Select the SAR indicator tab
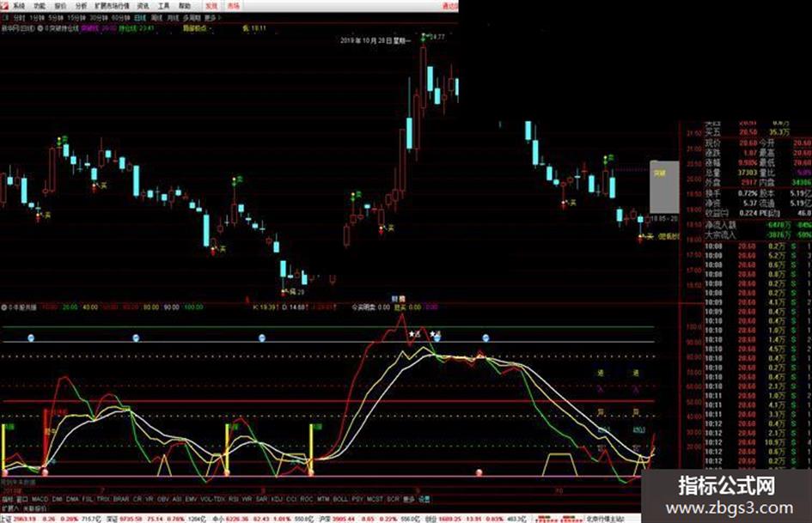812x523 pixels. 261,499
